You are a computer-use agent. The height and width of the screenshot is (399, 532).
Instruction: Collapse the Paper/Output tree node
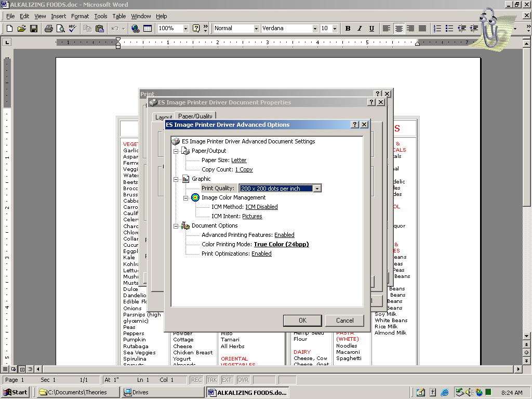click(x=176, y=151)
